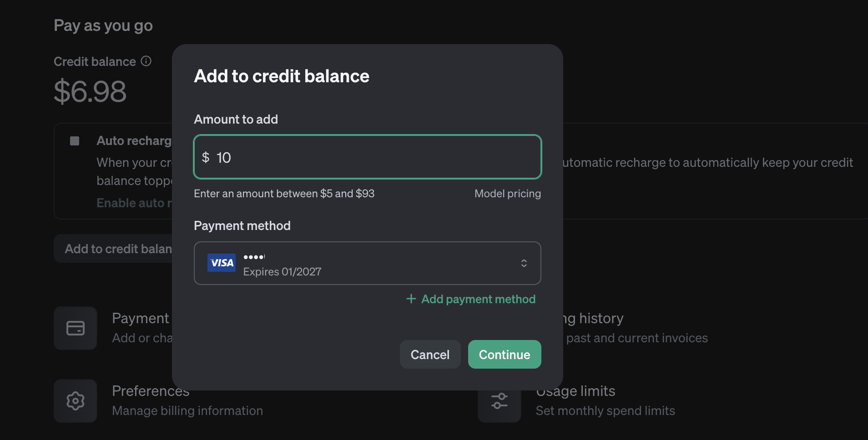Click the Visa card logo
Image resolution: width=868 pixels, height=440 pixels.
coord(221,263)
